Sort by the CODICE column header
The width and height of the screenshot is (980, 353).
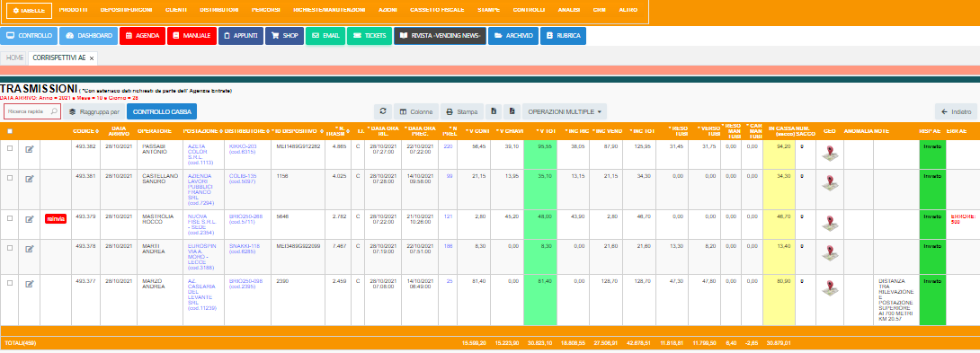[85, 131]
